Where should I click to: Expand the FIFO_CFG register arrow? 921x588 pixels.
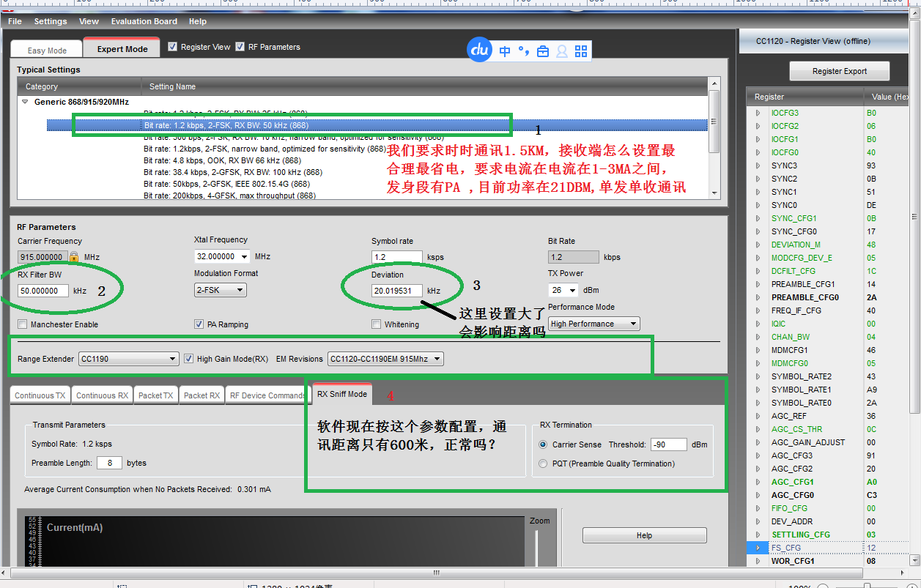click(x=758, y=508)
